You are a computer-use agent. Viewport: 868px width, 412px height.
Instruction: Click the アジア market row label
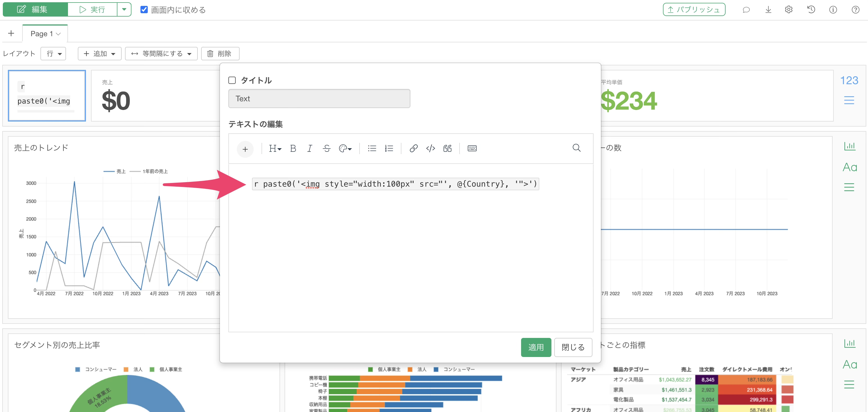pyautogui.click(x=578, y=380)
